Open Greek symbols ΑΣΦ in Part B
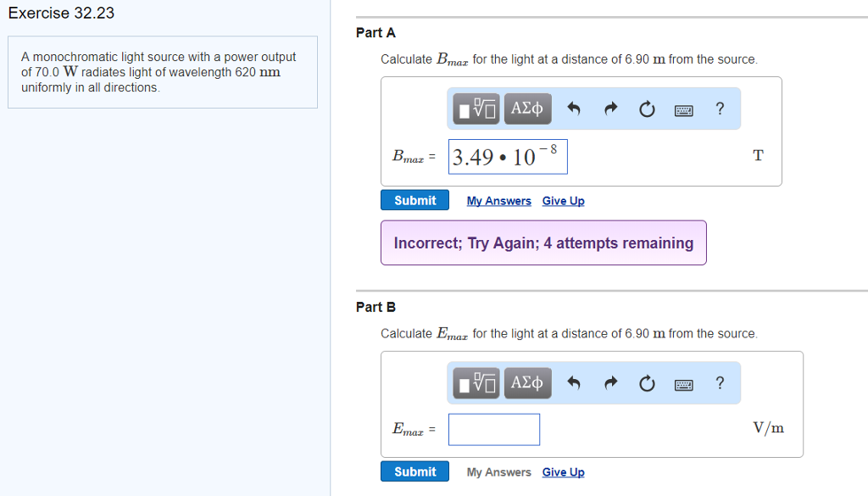 (527, 382)
